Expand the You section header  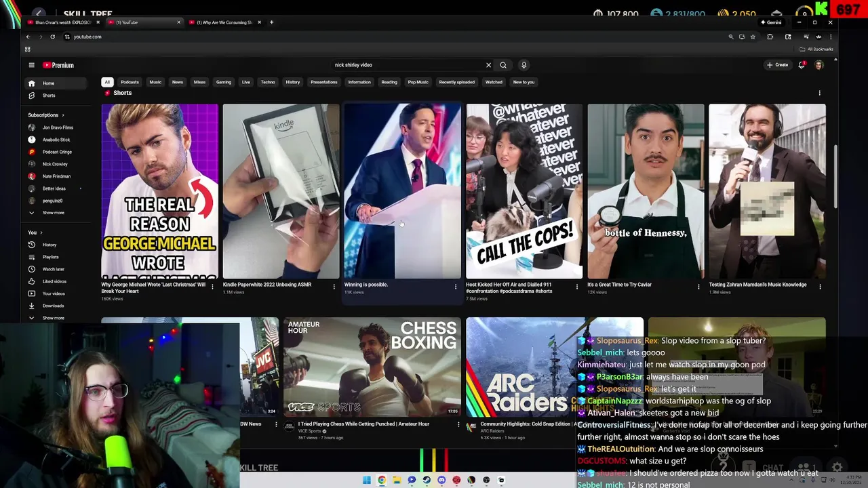tap(35, 232)
